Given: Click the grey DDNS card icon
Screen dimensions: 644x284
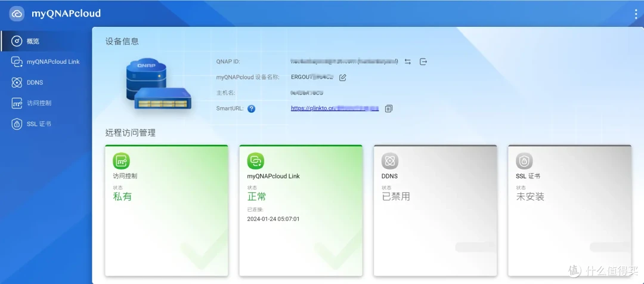Looking at the screenshot, I should (x=390, y=160).
